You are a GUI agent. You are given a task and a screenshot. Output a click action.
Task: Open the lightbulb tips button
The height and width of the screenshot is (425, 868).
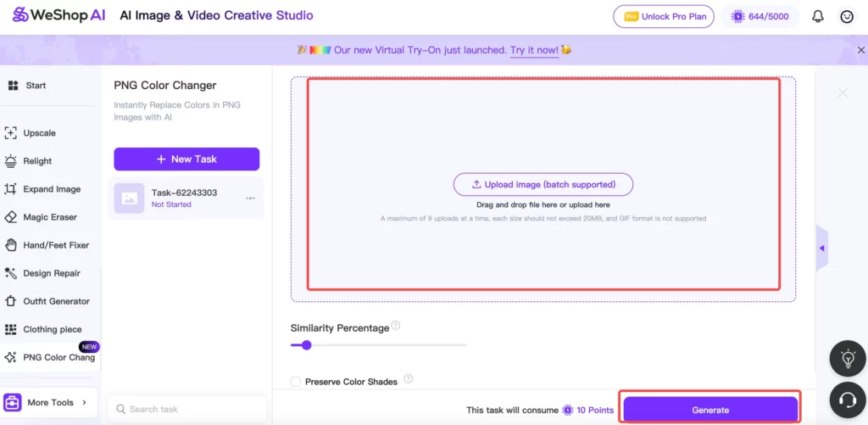[848, 359]
